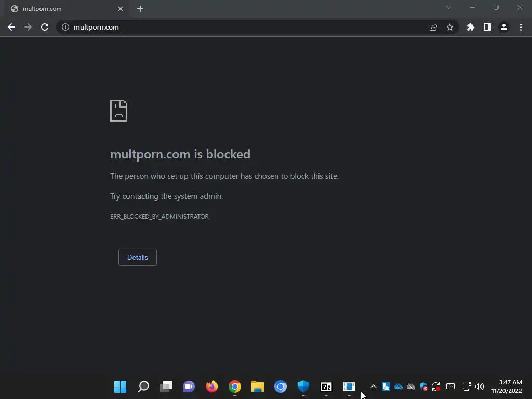532x399 pixels.
Task: Minimize the Chrome window
Action: tap(472, 7)
